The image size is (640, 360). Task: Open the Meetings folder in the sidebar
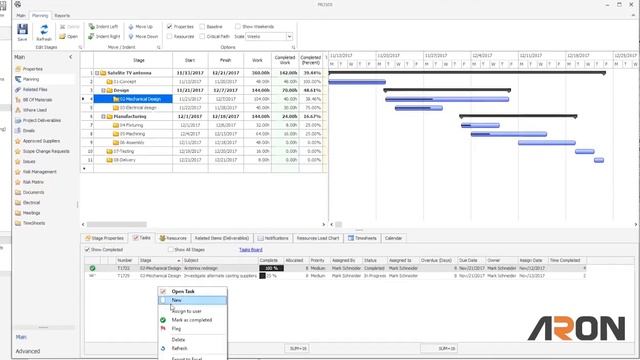pyautogui.click(x=31, y=213)
